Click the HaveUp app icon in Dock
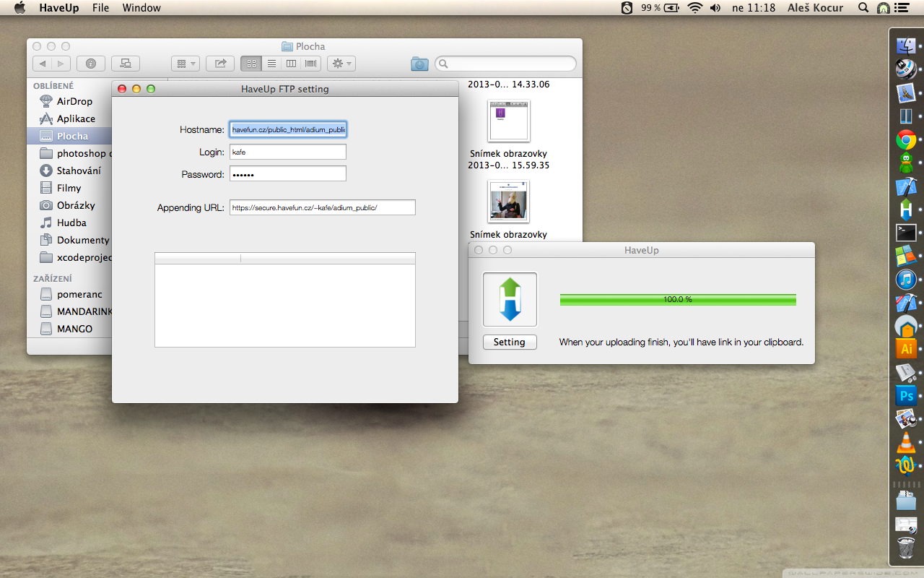The width and height of the screenshot is (924, 578). [906, 209]
